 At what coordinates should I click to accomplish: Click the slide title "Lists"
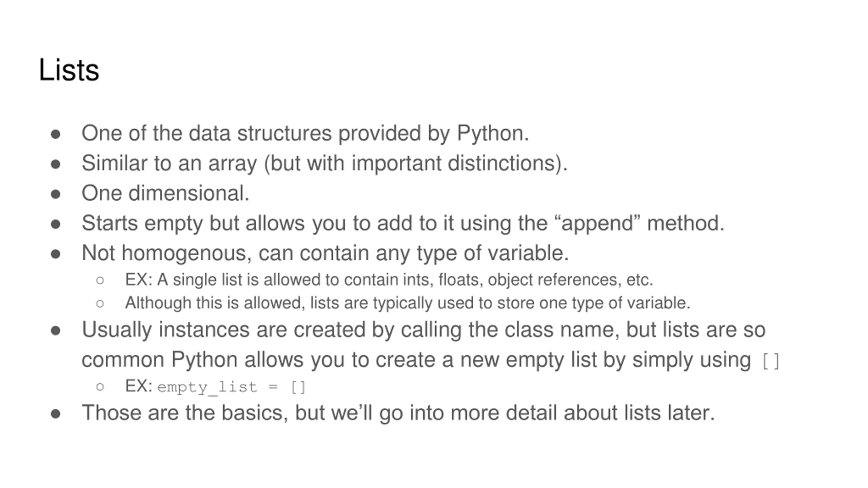pyautogui.click(x=69, y=70)
